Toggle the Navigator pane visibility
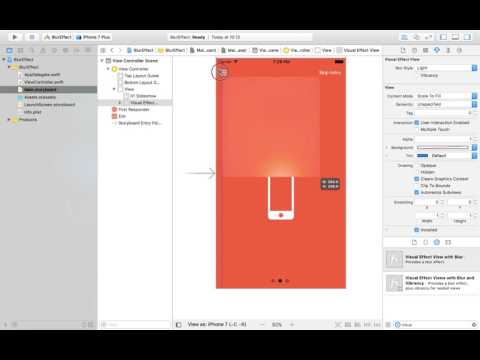This screenshot has width=480, height=360. coord(443,37)
